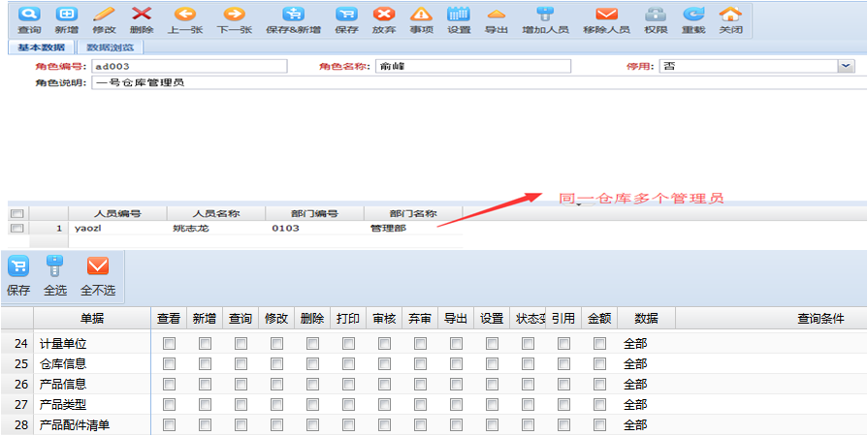868x436 pixels.
Task: Open the 停用 dropdown list
Action: 846,66
